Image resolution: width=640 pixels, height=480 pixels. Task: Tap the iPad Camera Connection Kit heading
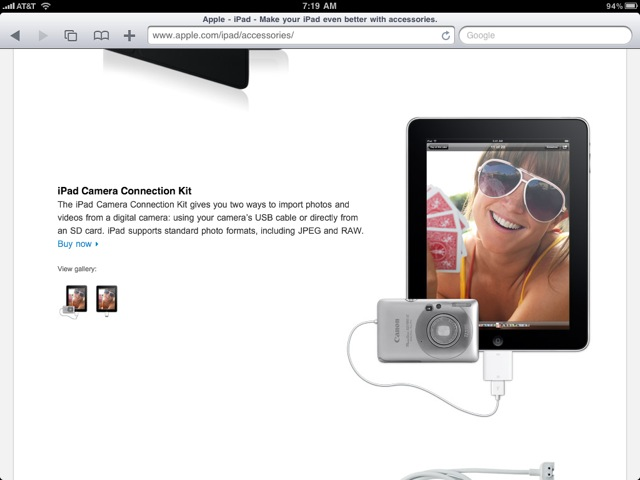pyautogui.click(x=124, y=191)
